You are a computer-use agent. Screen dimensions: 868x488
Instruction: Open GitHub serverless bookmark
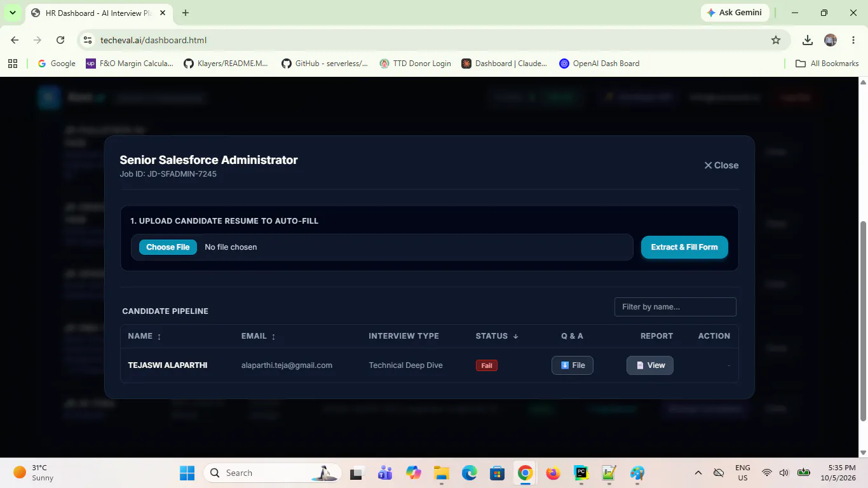point(325,64)
